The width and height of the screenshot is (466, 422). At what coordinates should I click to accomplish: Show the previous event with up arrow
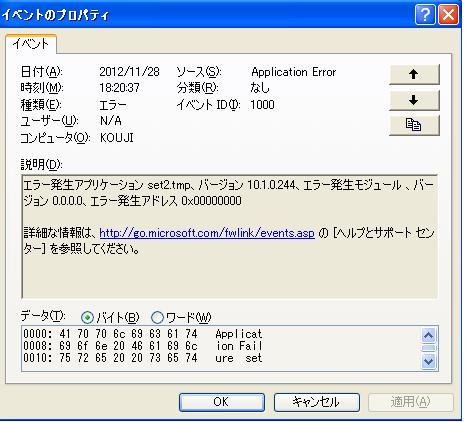click(414, 75)
